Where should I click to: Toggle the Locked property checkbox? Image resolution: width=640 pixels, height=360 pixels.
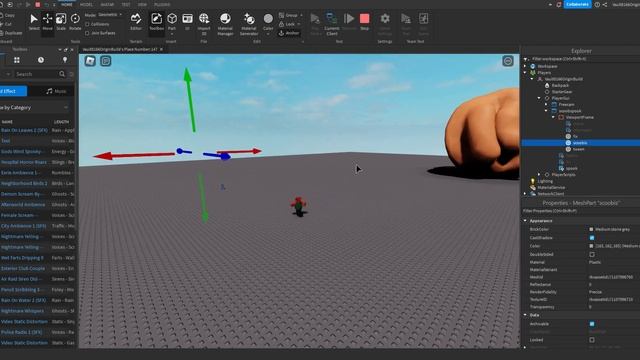click(592, 340)
